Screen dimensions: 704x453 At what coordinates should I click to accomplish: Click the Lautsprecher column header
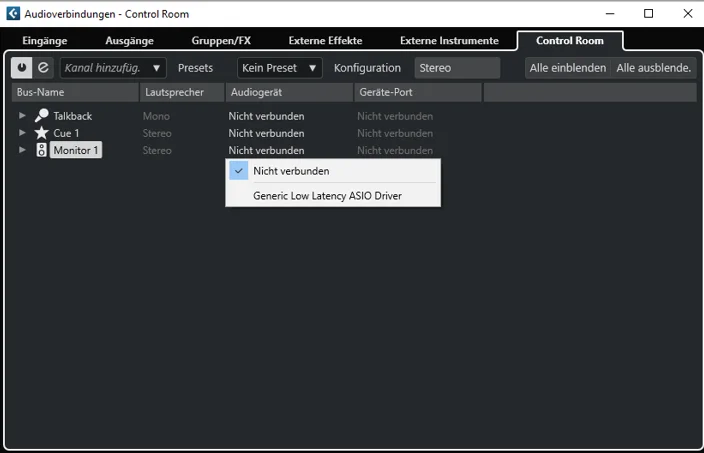(182, 92)
